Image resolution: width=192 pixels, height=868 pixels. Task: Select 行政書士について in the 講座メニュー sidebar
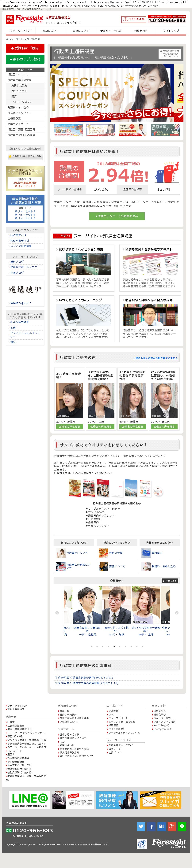25,74
